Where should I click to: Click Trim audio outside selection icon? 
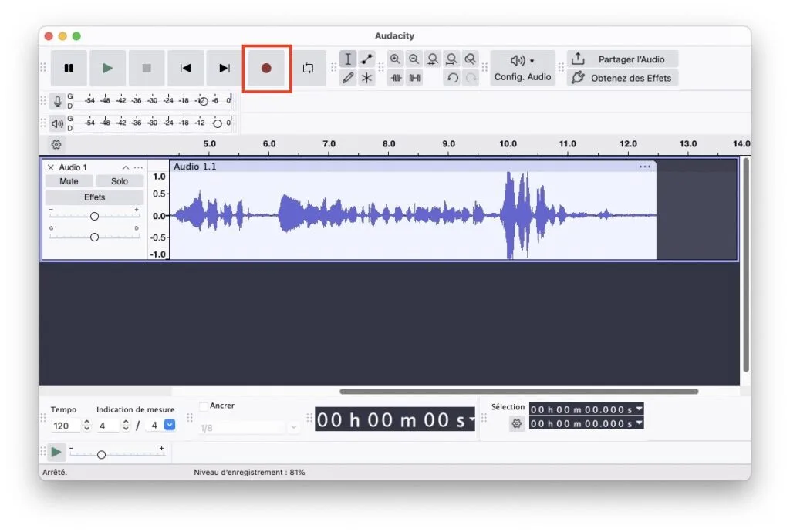click(x=396, y=78)
